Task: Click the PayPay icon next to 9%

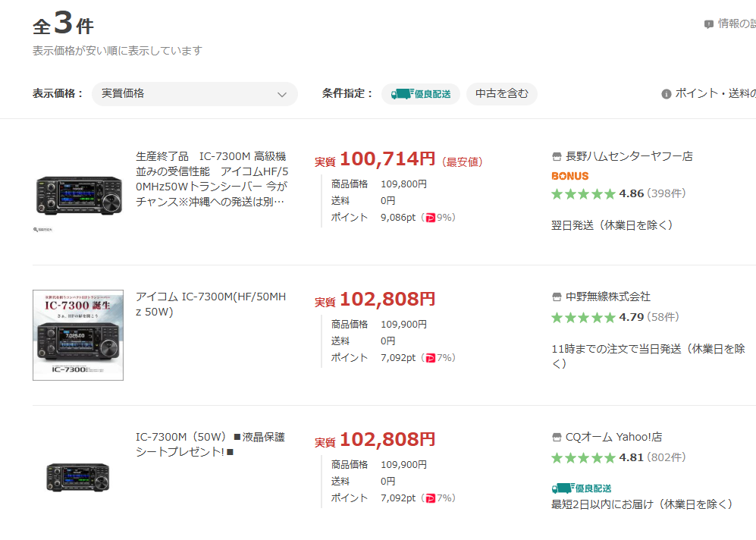Action: click(431, 218)
